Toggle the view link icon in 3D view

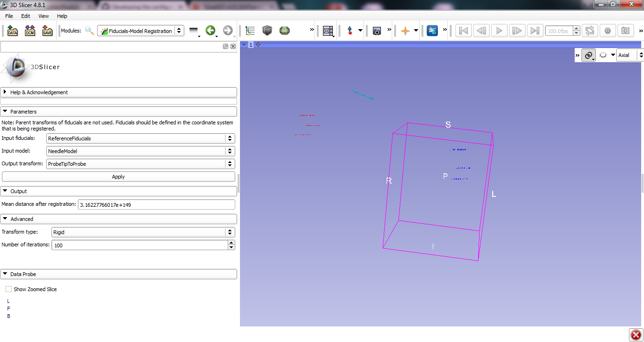click(x=588, y=55)
